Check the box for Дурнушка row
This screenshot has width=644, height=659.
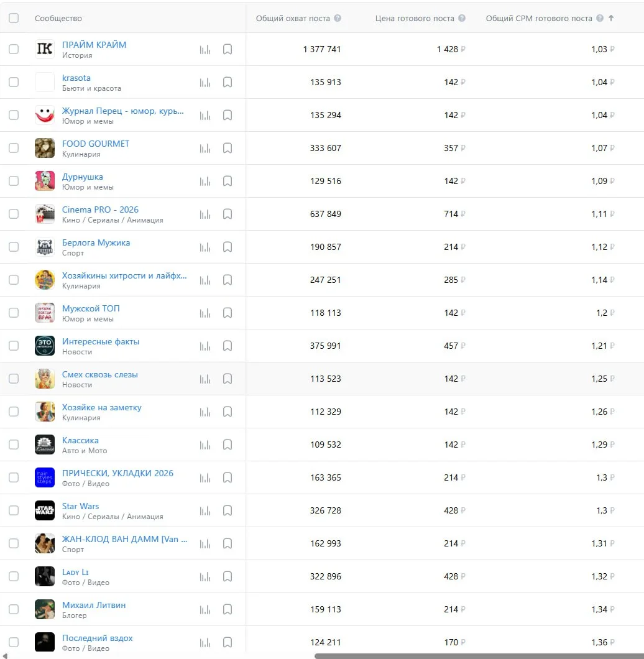[14, 181]
